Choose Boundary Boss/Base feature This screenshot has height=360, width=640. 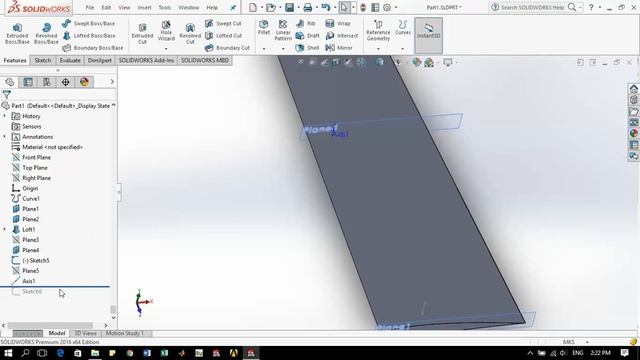point(93,48)
